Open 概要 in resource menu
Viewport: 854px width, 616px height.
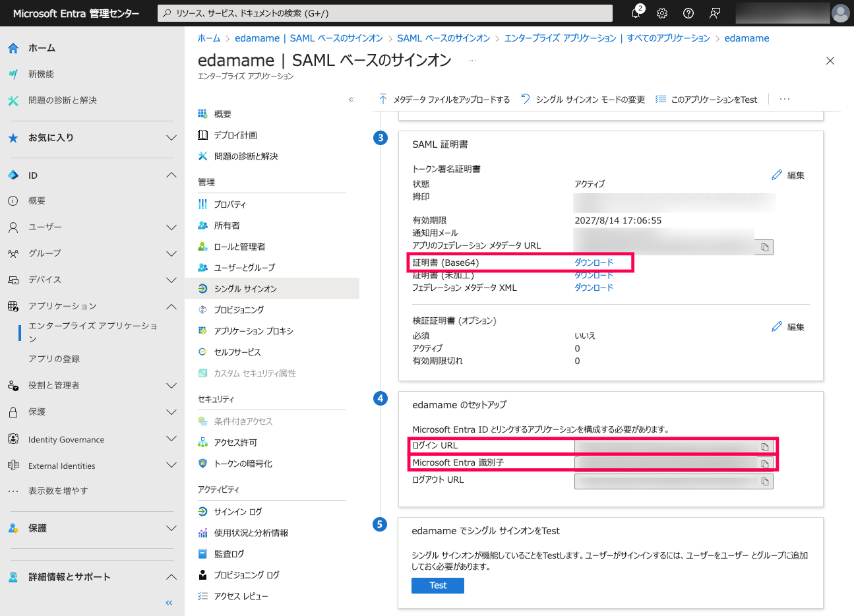(x=222, y=114)
